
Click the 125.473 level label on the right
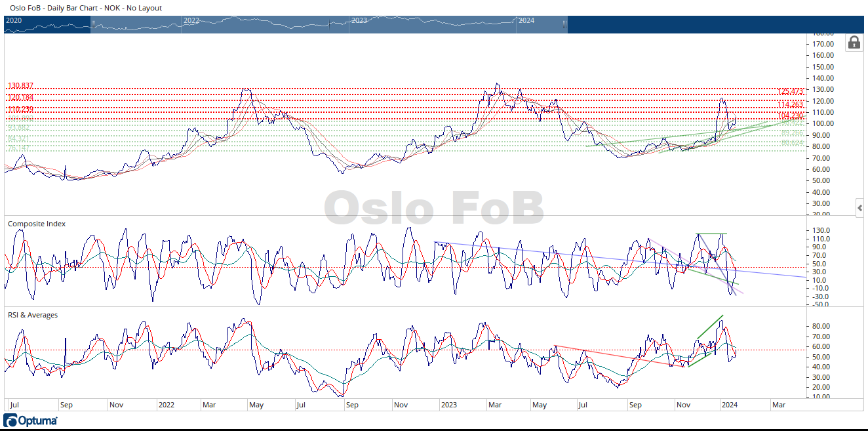coord(790,92)
